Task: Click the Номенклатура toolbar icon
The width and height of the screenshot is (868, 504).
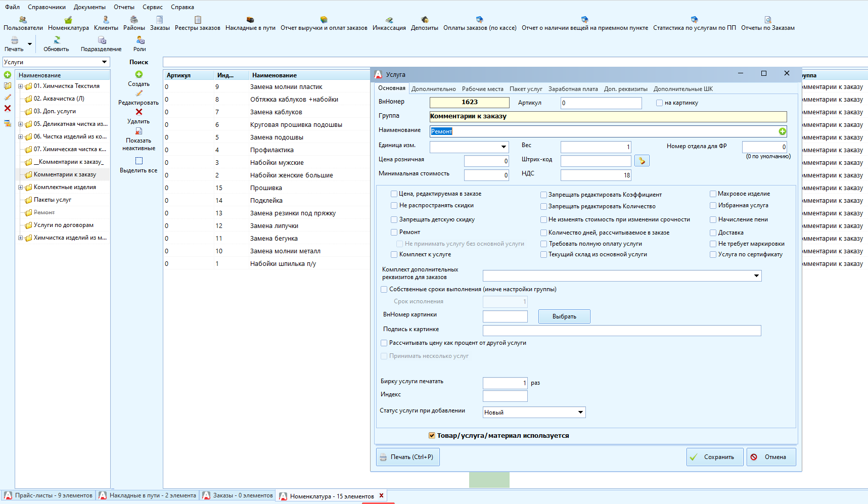Action: pos(68,20)
